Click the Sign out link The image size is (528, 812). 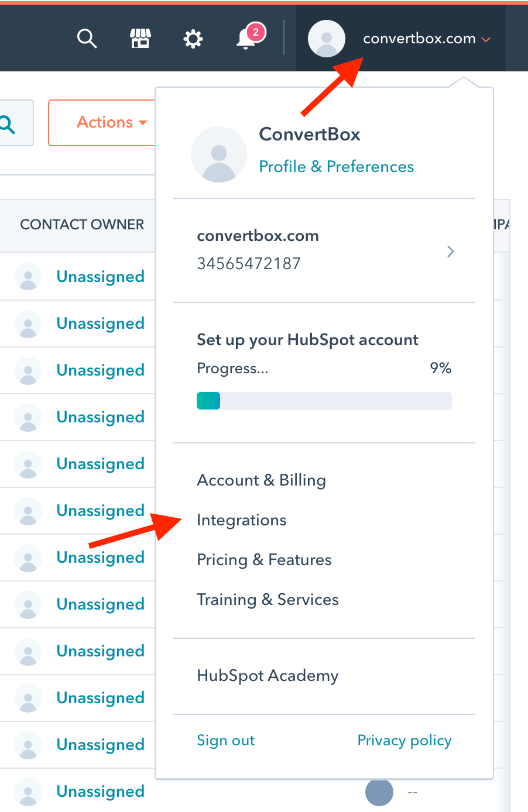click(x=226, y=741)
